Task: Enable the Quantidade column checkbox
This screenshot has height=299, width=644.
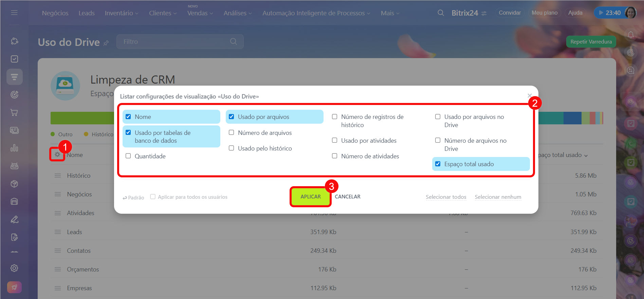Action: 128,156
